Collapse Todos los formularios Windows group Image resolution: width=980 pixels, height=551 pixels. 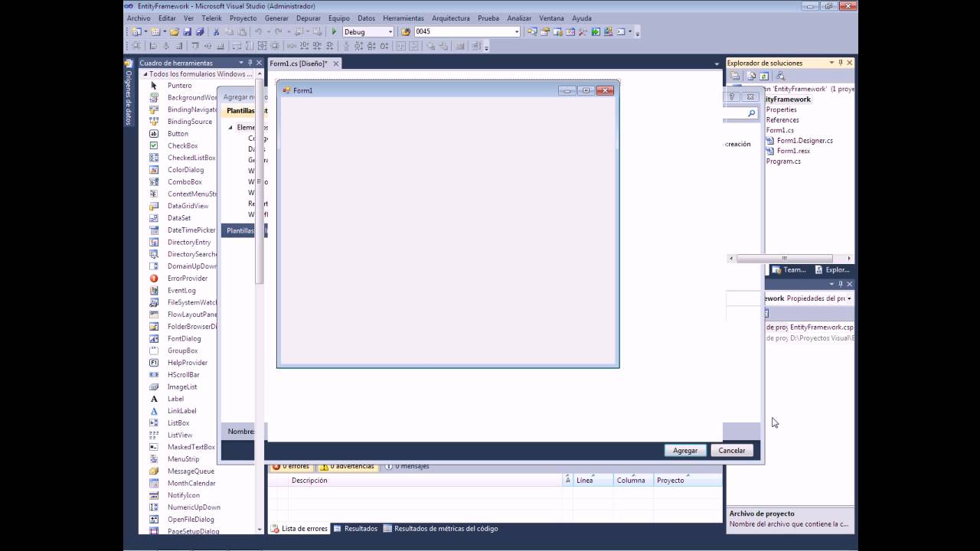(144, 74)
